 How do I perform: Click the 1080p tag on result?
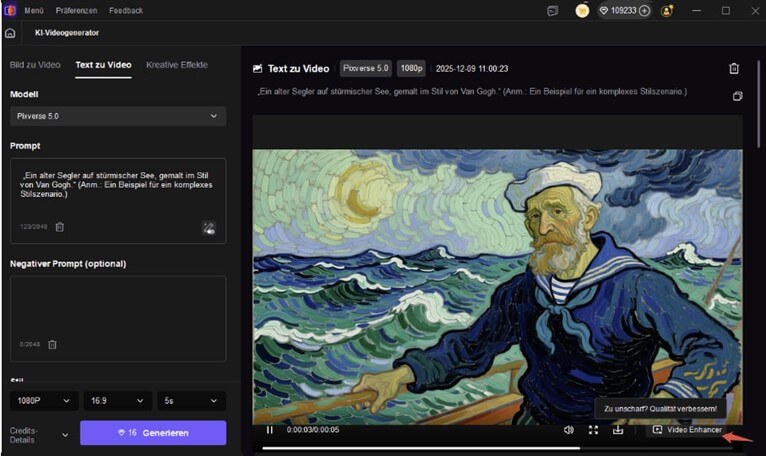coord(411,68)
